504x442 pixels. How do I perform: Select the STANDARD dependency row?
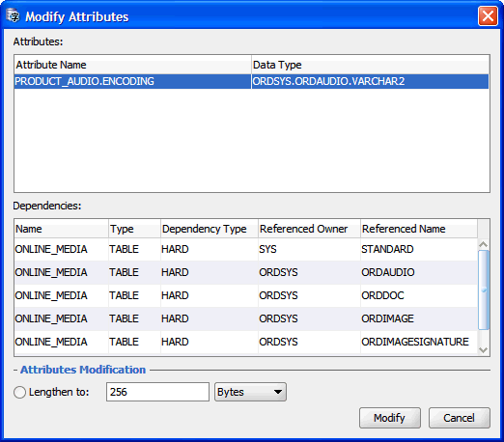click(x=246, y=249)
